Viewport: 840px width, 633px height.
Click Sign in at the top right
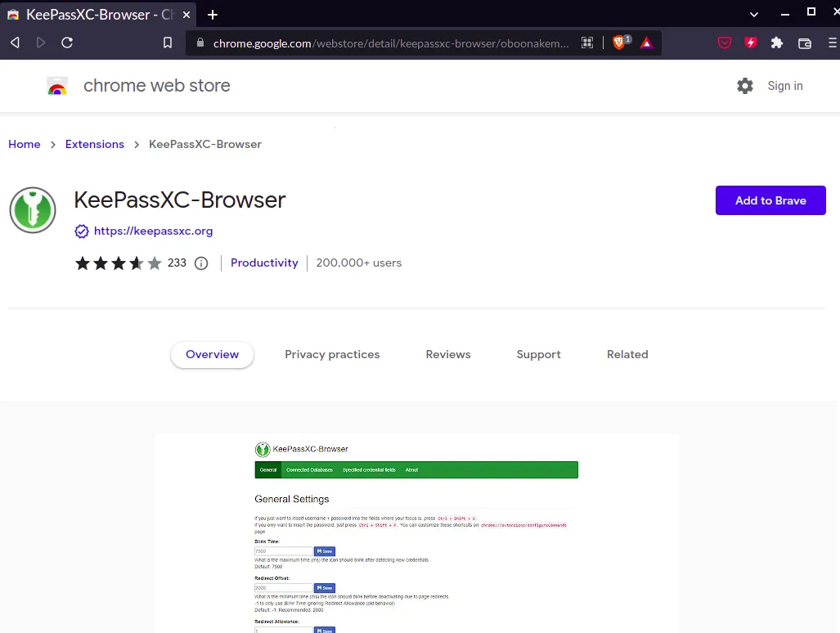(784, 86)
